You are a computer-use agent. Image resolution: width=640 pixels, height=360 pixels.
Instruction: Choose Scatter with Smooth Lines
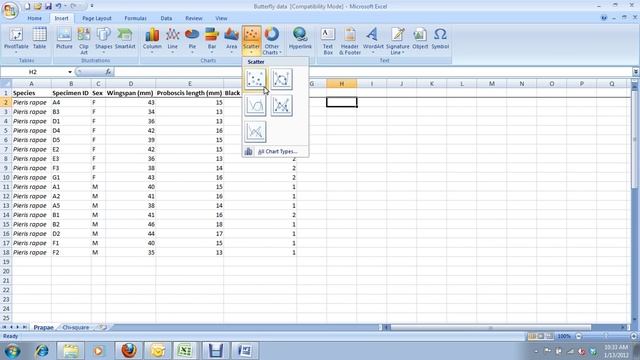(255, 105)
